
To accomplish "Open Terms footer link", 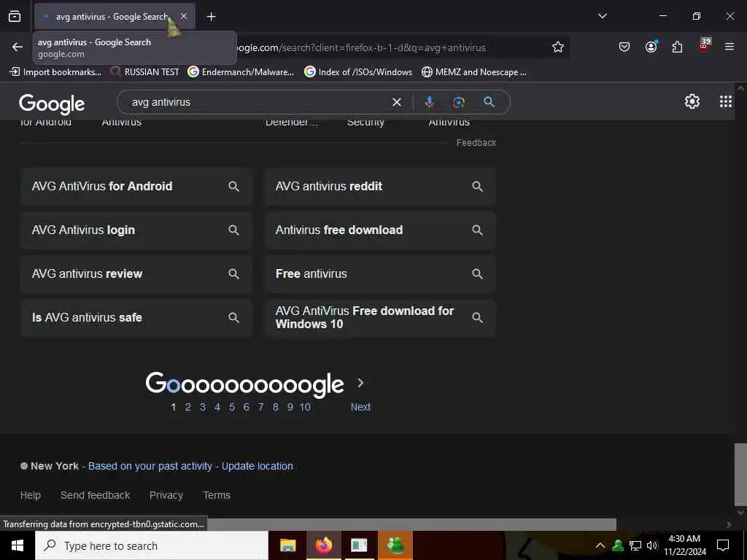I will click(217, 495).
